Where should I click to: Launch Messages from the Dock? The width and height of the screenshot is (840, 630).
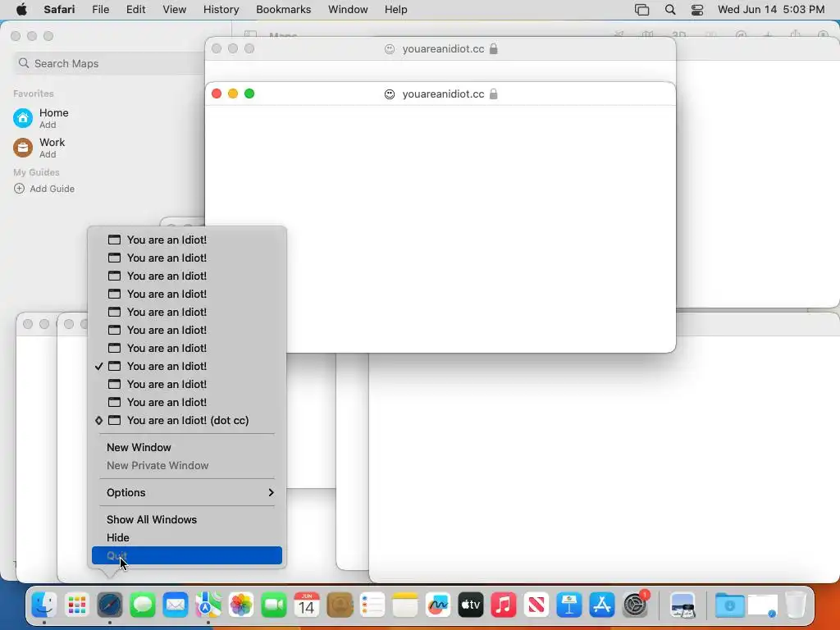pyautogui.click(x=143, y=605)
